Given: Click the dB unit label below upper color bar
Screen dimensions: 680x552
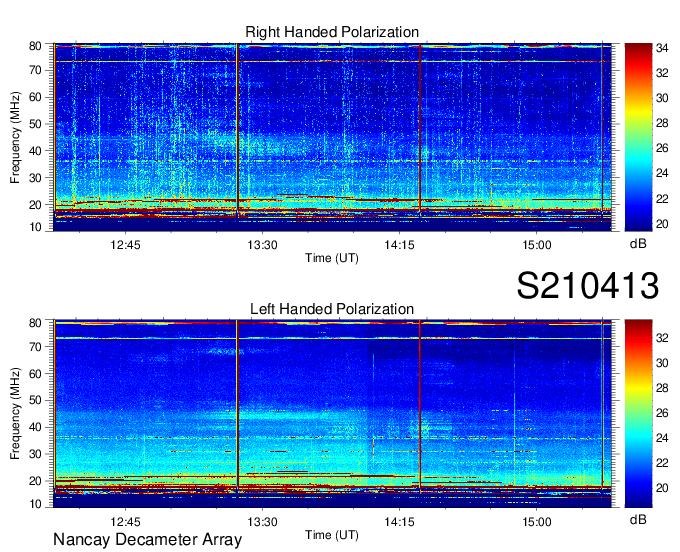Looking at the screenshot, I should tap(638, 244).
